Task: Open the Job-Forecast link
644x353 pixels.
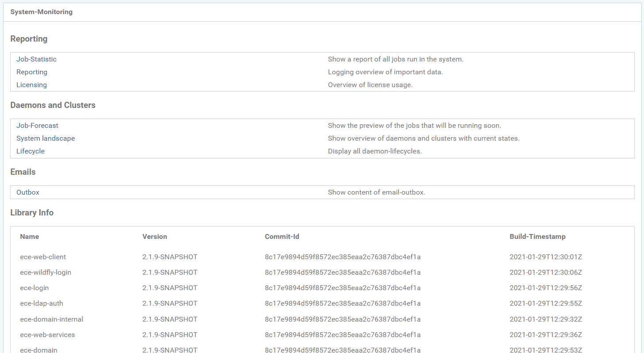Action: [37, 126]
